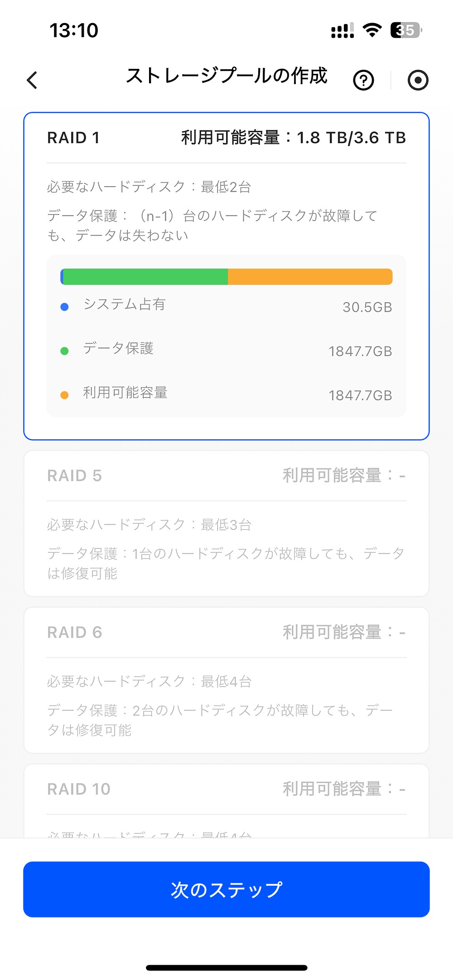Tap the battery indicator showing 35
This screenshot has width=453, height=980.
tap(405, 29)
